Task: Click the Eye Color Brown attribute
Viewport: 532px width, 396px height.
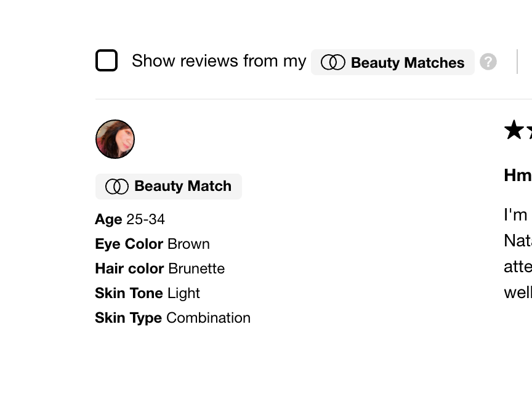Action: click(152, 244)
